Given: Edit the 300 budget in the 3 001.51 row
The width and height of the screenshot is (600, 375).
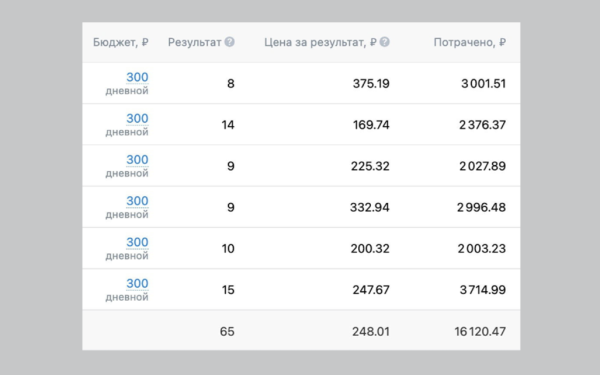Looking at the screenshot, I should tap(137, 77).
